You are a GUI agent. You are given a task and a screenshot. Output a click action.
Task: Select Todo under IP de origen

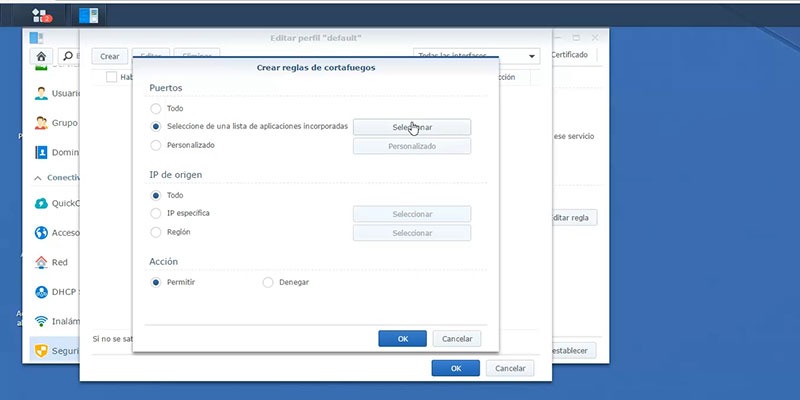click(156, 195)
